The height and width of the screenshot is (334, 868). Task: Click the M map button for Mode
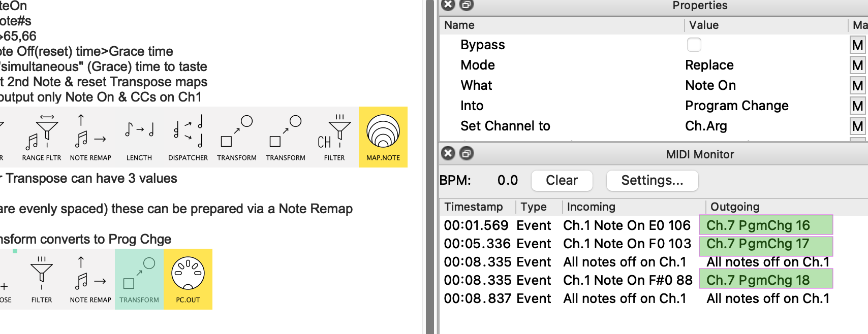857,65
